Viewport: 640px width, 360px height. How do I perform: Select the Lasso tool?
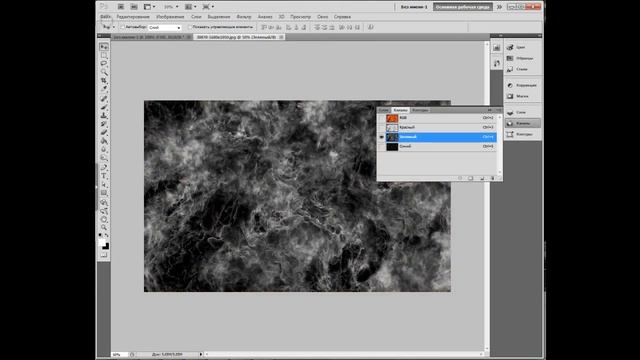pyautogui.click(x=104, y=64)
